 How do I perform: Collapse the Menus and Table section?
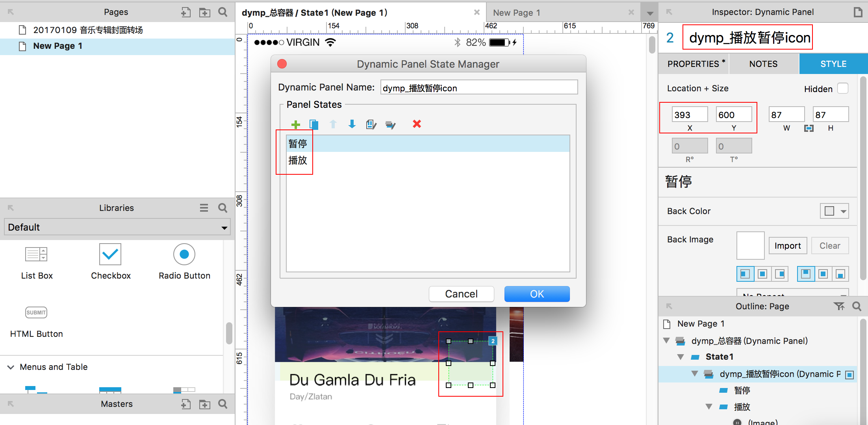click(11, 367)
